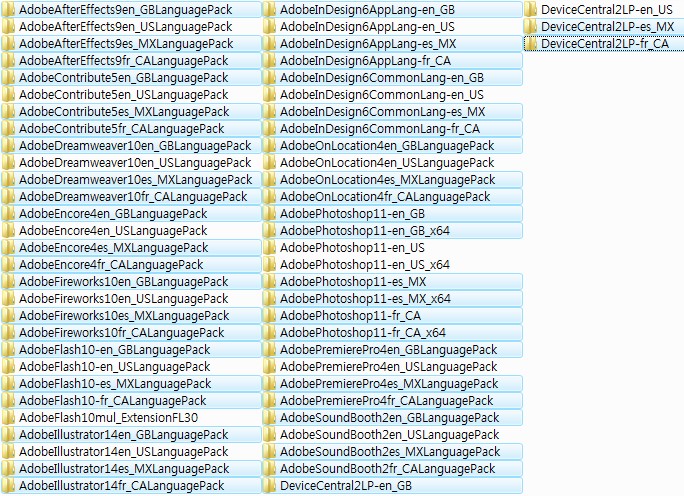Viewport: 684px width, 496px height.
Task: Select AdobeContribute5en_GBLanguagePack folder name
Action: [123, 78]
